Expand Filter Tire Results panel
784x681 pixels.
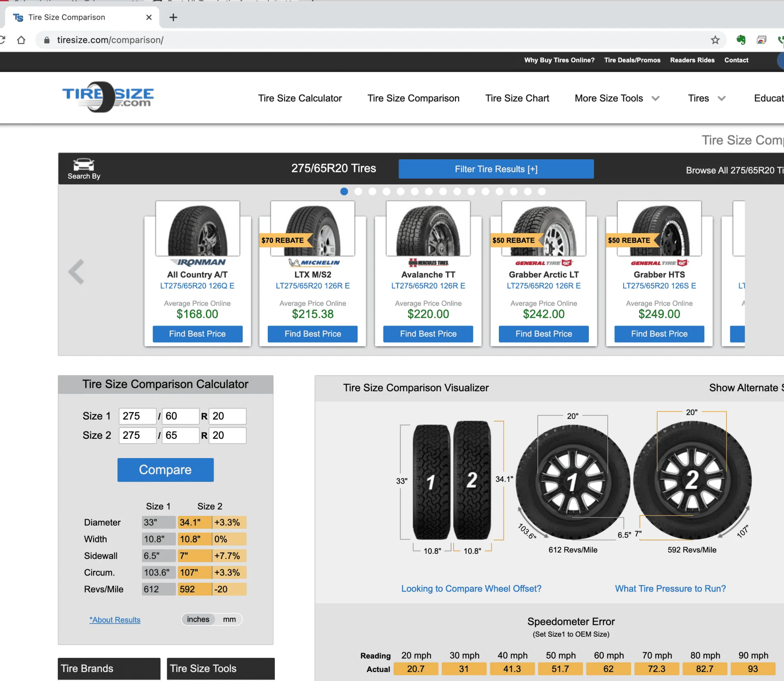point(496,169)
